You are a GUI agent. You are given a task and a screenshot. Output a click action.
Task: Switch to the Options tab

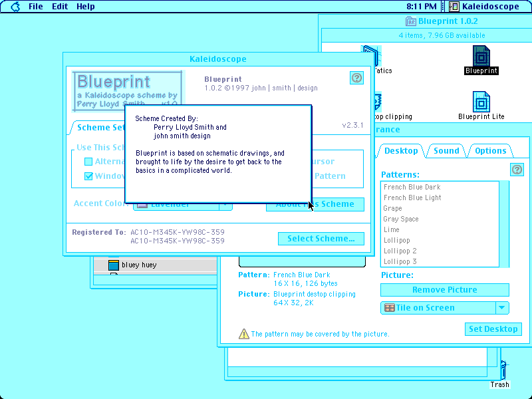pos(490,151)
